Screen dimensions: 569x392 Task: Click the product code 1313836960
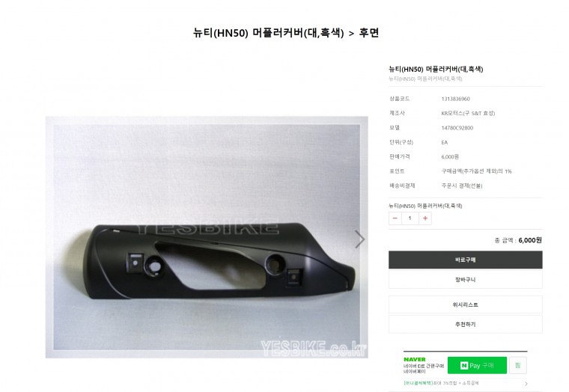(455, 99)
